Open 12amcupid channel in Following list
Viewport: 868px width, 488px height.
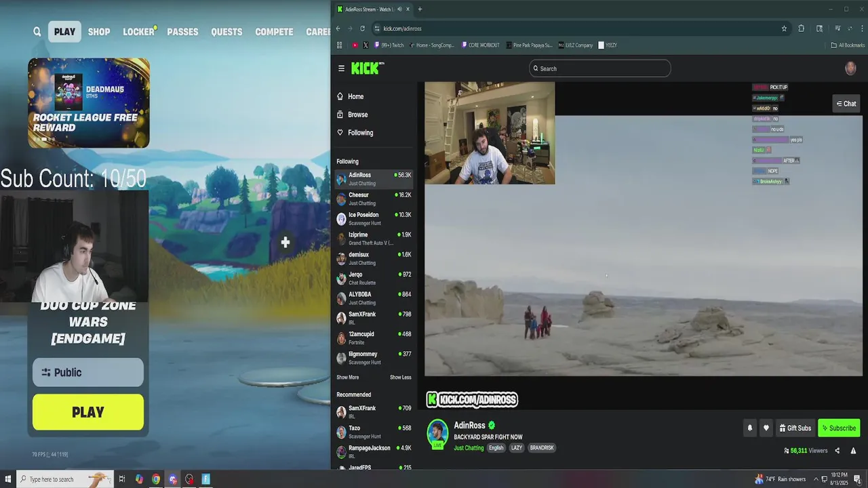click(x=374, y=338)
